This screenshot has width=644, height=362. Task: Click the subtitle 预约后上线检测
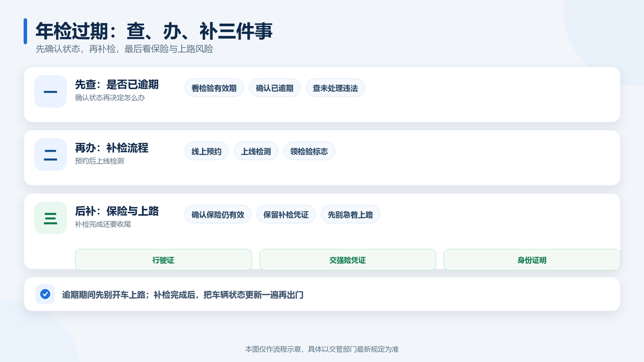(100, 161)
